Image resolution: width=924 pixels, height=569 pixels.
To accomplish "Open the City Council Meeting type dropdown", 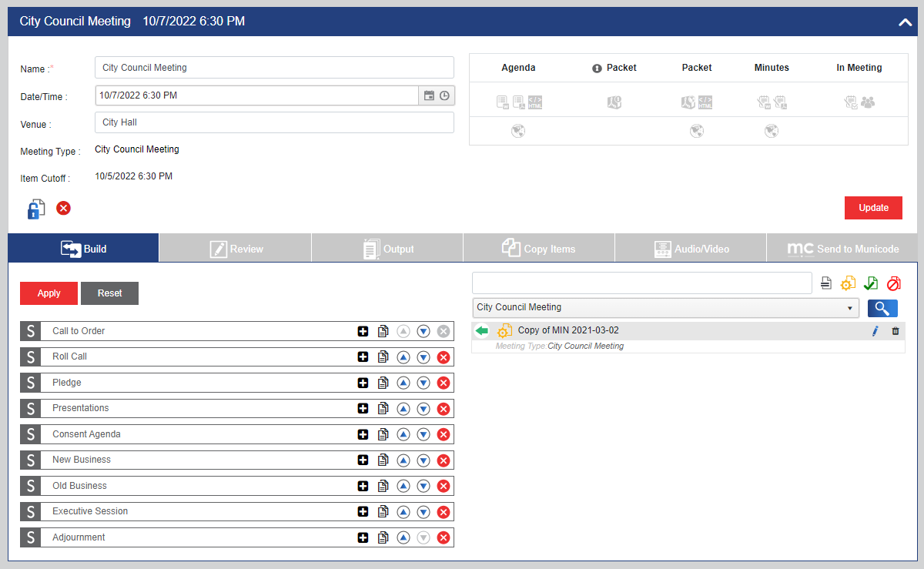I will [666, 307].
